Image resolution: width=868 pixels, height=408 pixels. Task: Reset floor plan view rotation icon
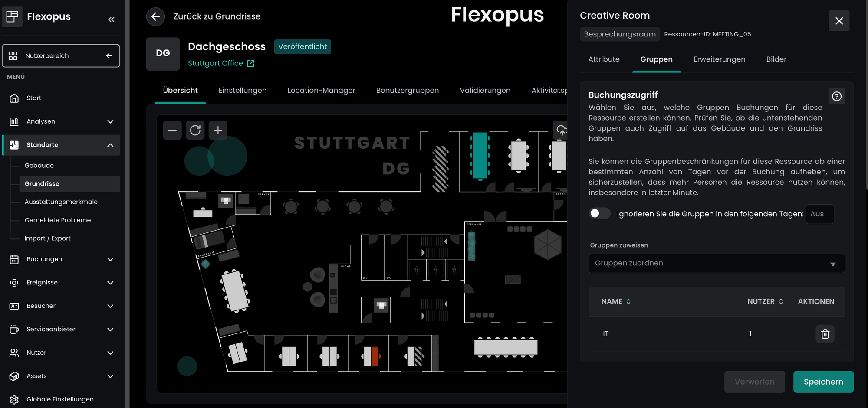(195, 130)
